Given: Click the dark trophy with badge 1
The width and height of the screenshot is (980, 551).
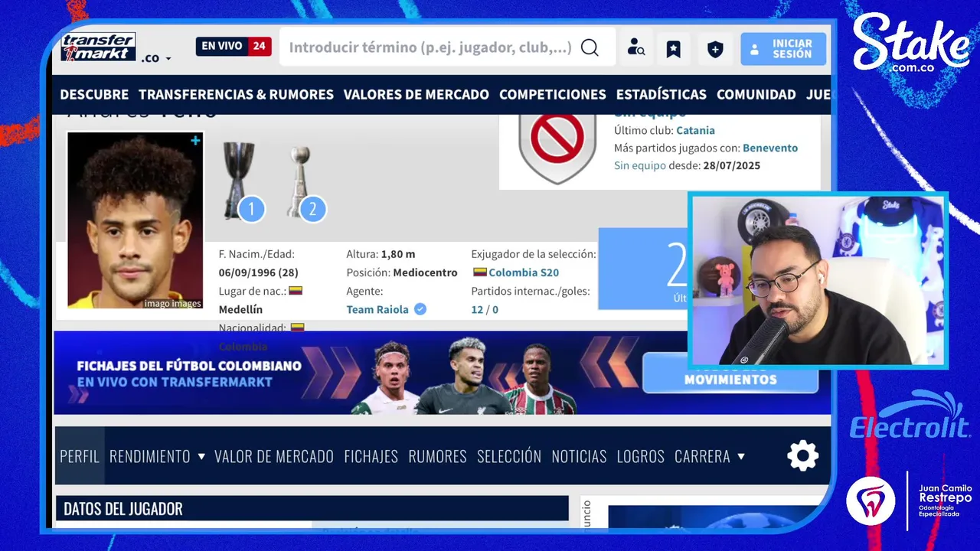Looking at the screenshot, I should click(241, 182).
